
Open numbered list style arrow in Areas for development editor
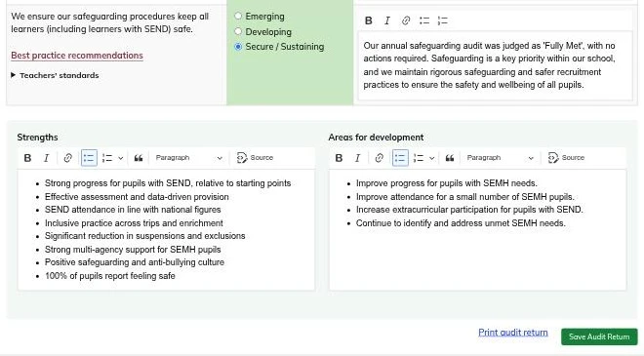click(431, 158)
